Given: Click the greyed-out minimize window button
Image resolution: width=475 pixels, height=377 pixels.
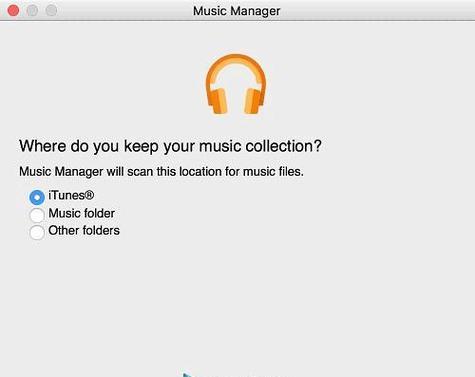Looking at the screenshot, I should point(32,10).
